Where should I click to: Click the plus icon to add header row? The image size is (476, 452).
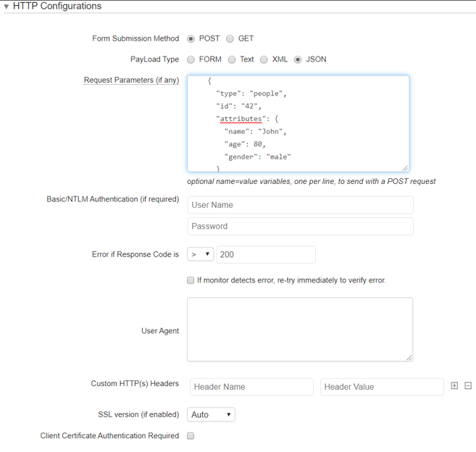click(454, 386)
